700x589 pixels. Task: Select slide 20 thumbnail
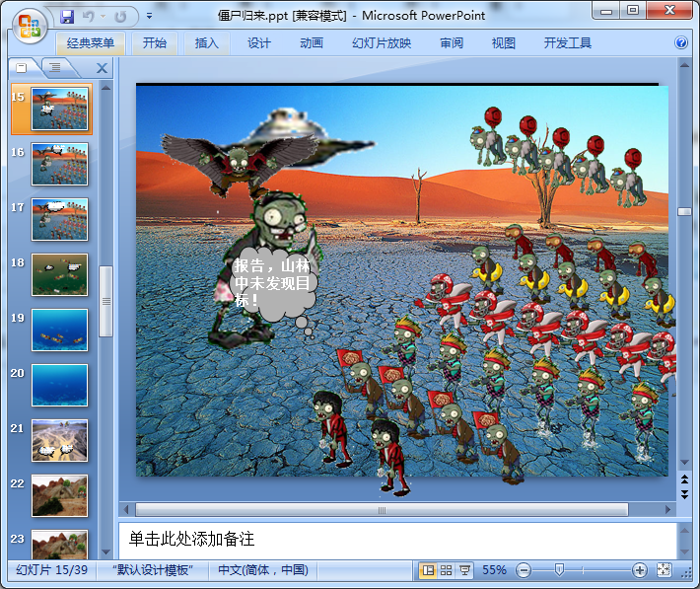(x=59, y=385)
